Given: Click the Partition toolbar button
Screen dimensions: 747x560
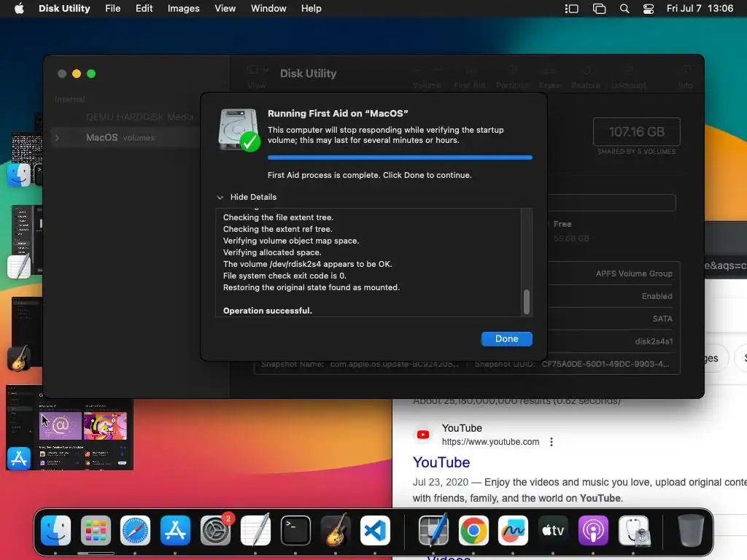Looking at the screenshot, I should click(512, 76).
